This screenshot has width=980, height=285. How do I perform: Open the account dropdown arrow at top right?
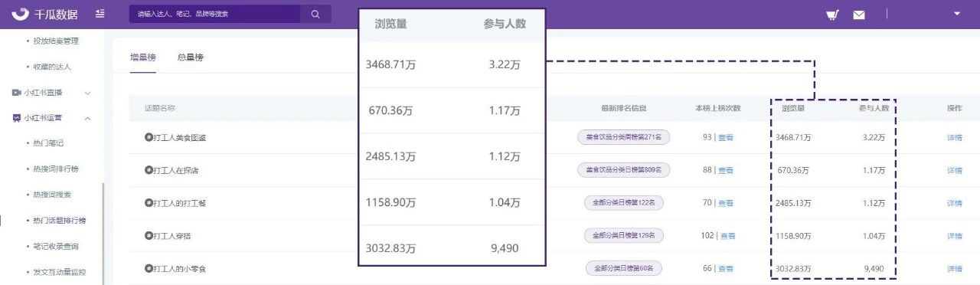[x=956, y=14]
